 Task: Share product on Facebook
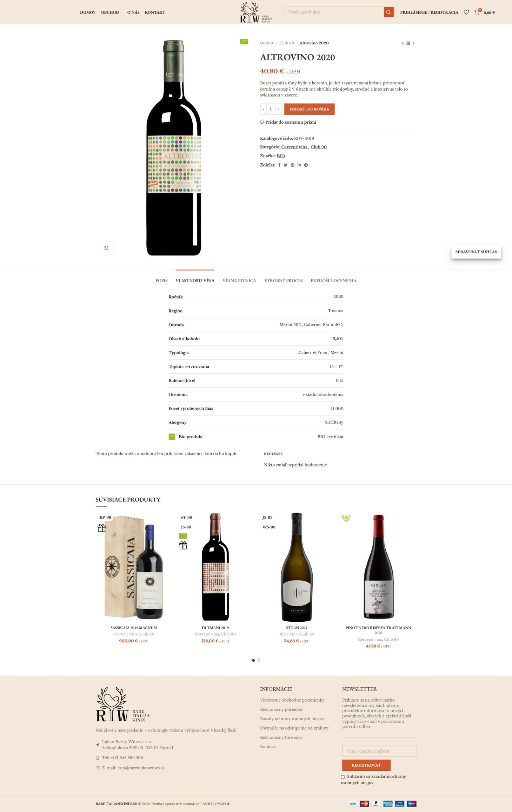click(279, 165)
